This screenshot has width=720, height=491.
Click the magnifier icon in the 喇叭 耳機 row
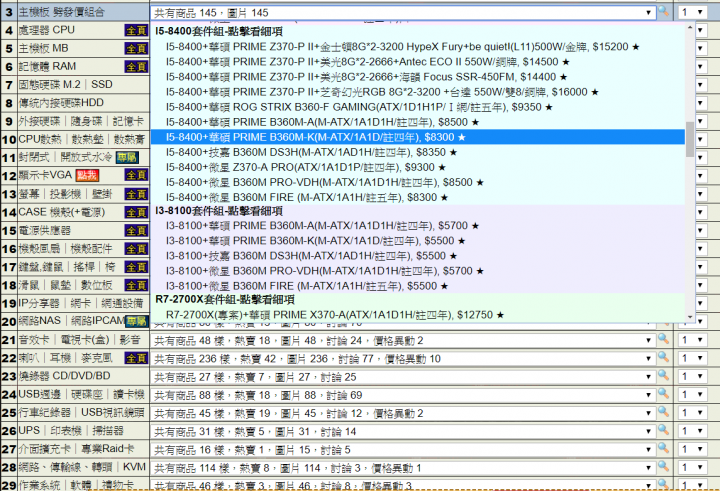[664, 357]
